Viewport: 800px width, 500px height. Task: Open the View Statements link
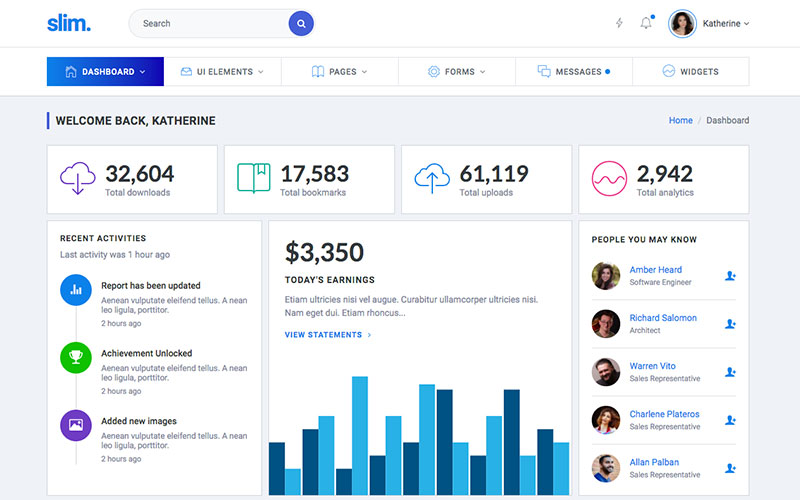point(328,335)
